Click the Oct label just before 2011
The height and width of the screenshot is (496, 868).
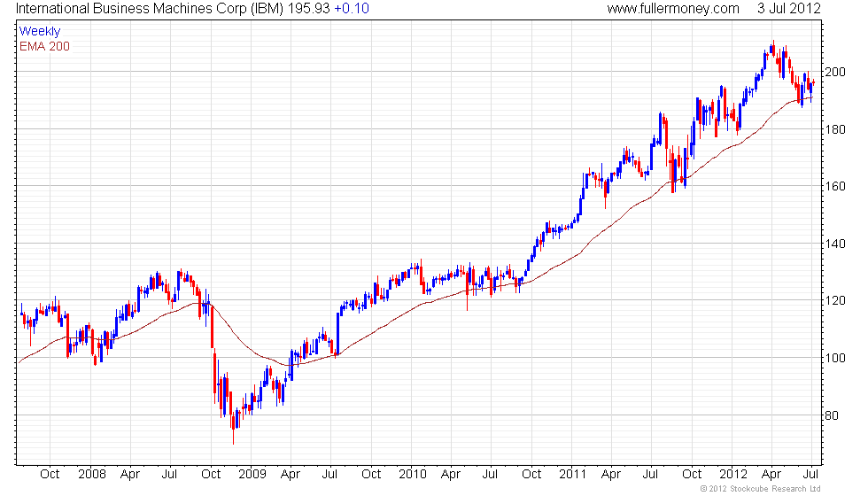point(532,475)
